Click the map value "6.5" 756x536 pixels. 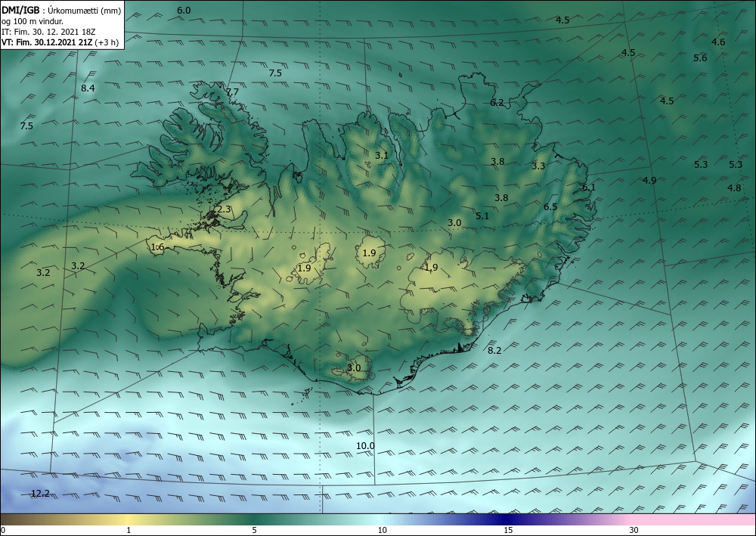point(550,207)
